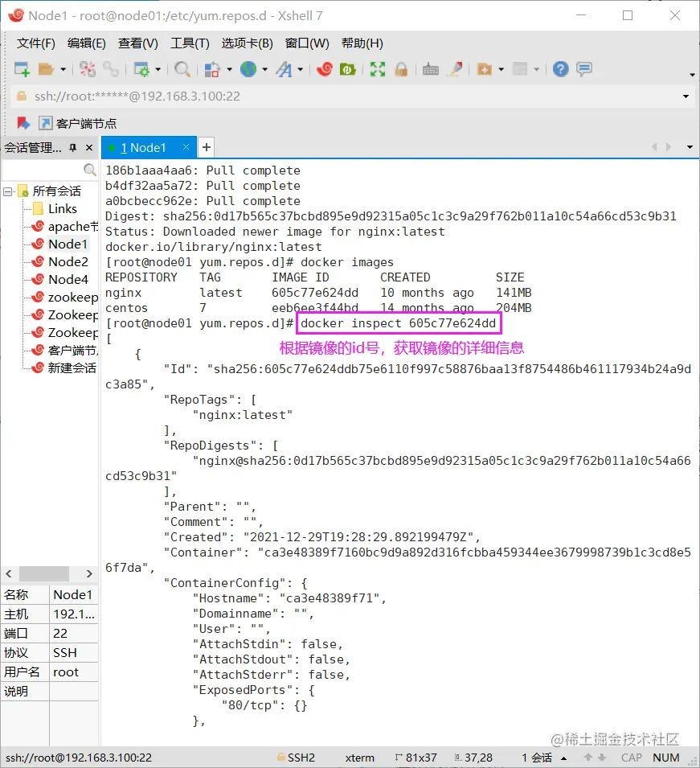This screenshot has height=768, width=700.
Task: Open session properties gear icon
Action: (x=141, y=69)
